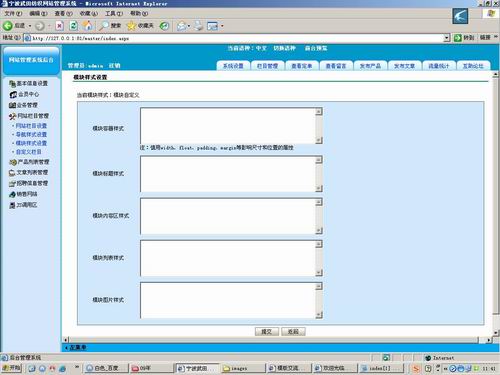The image size is (500, 375).
Task: Click the Home house icon
Action: (88, 25)
